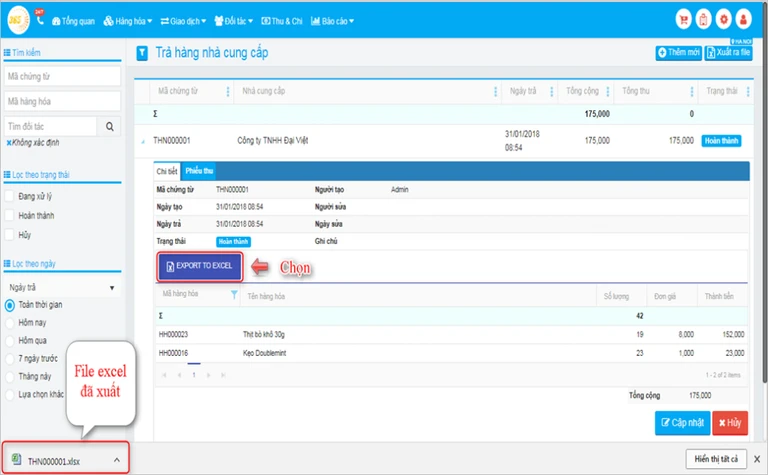The image size is (768, 475).
Task: Click the THN000001.xlsx file icon
Action: [17, 459]
